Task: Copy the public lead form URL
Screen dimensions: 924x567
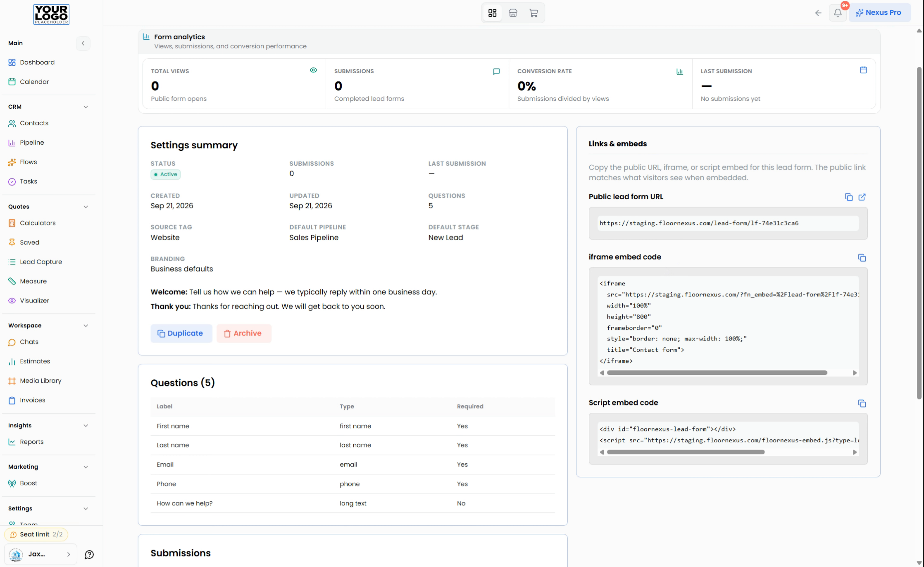Action: click(849, 197)
